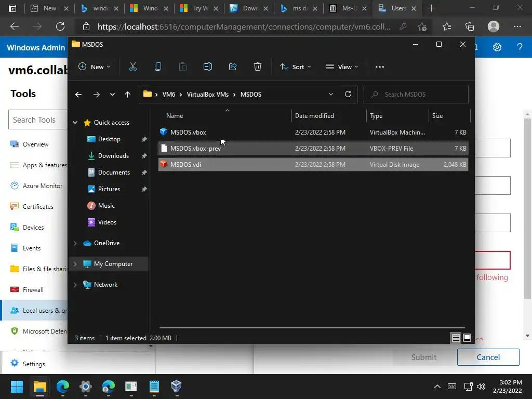This screenshot has width=532, height=399.
Task: Click the Share icon in Explorer toolbar
Action: pyautogui.click(x=233, y=67)
